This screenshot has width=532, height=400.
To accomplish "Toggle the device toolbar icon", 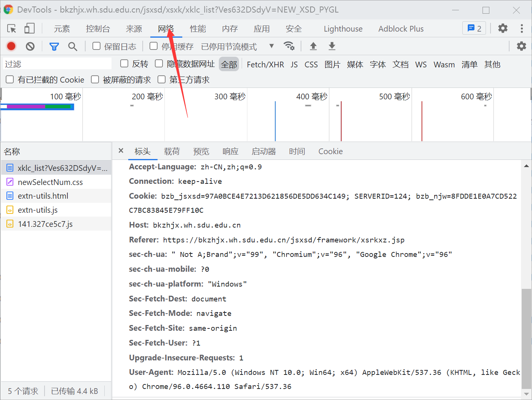I will 29,29.
